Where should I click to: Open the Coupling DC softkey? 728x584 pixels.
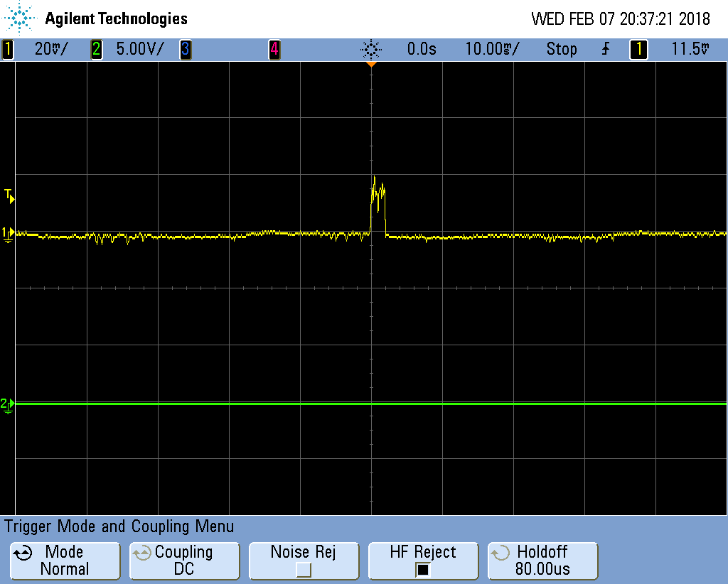184,561
